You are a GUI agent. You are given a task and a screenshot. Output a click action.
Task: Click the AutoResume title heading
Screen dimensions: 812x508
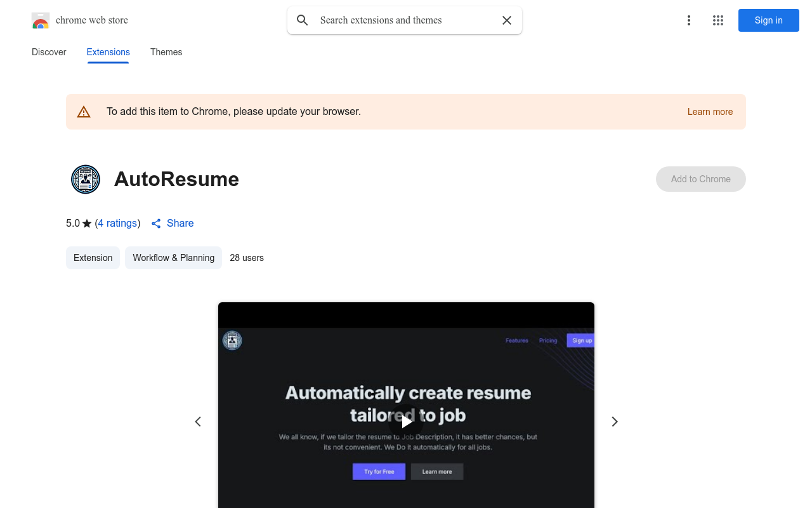pyautogui.click(x=176, y=179)
